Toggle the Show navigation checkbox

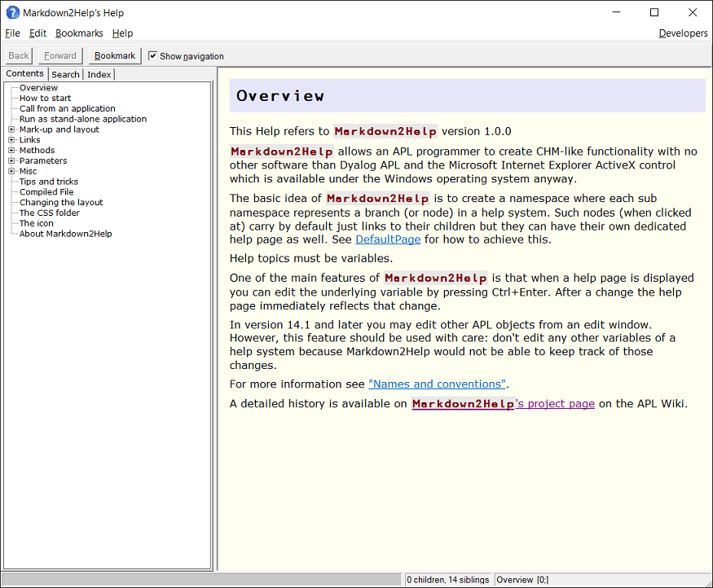(x=153, y=56)
